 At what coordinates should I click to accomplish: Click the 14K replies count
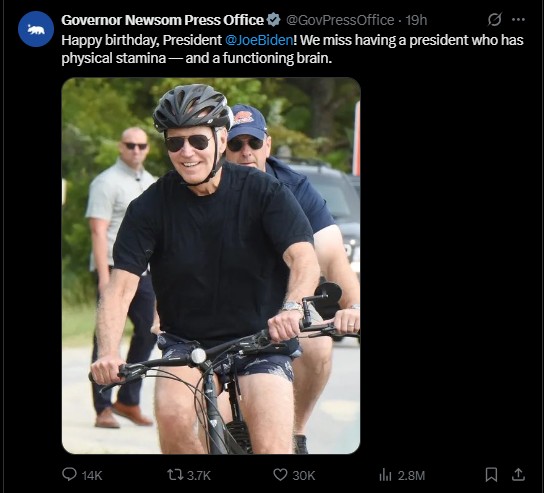coord(92,475)
